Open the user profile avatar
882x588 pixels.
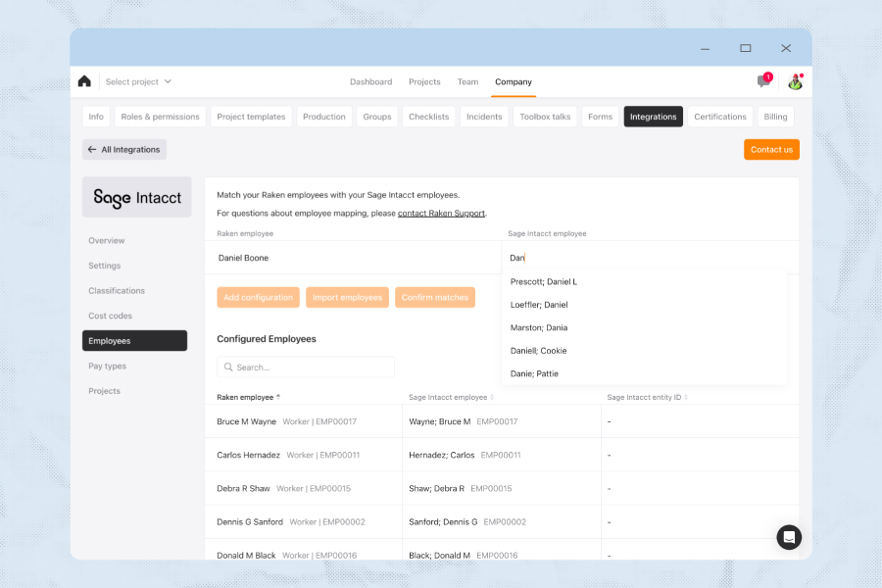click(x=795, y=81)
